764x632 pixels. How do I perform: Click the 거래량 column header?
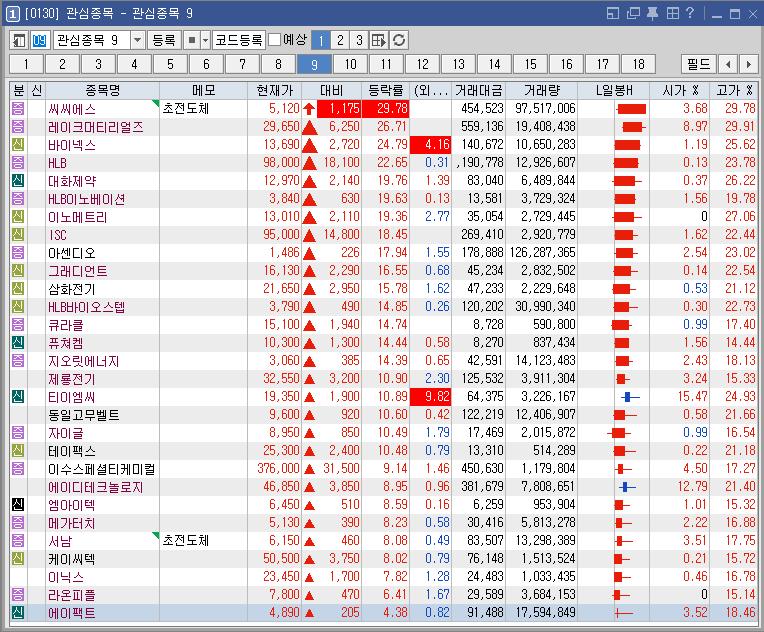541,90
